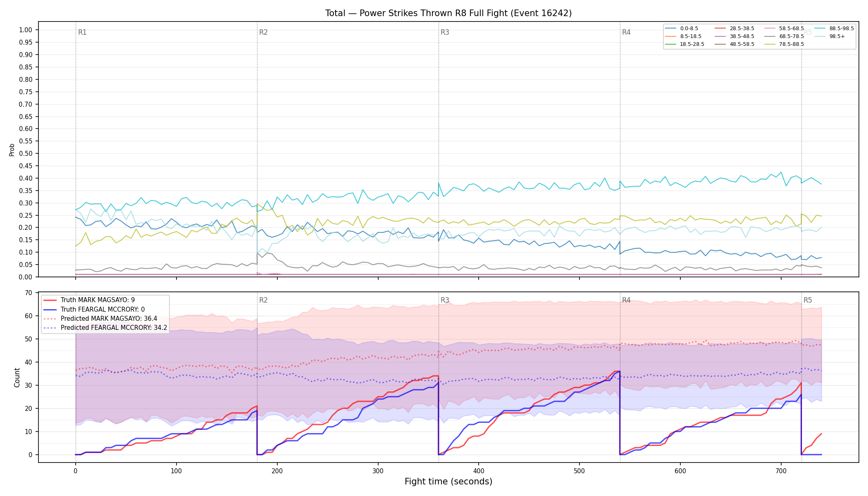The width and height of the screenshot is (868, 496).
Task: Click the 70 tick on Count axis
Action: coord(29,293)
